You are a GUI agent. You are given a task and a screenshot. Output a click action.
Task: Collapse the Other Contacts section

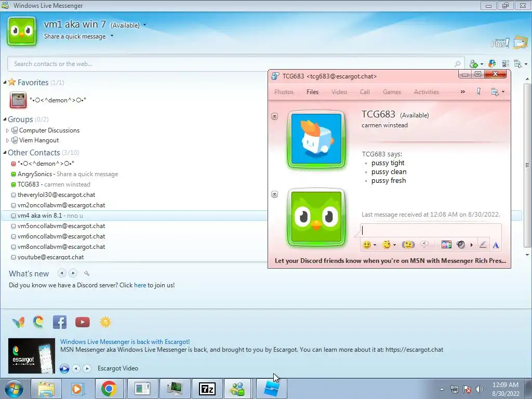(5, 153)
